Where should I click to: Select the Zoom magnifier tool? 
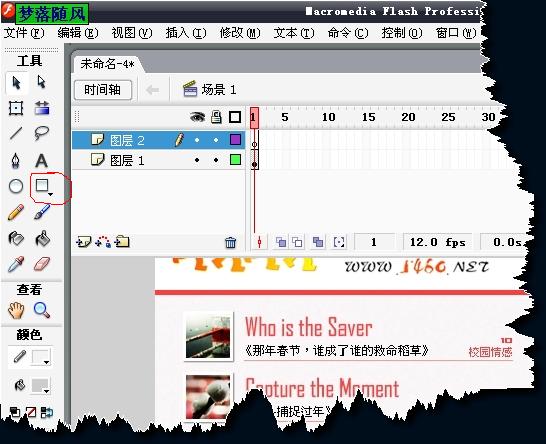click(x=41, y=310)
